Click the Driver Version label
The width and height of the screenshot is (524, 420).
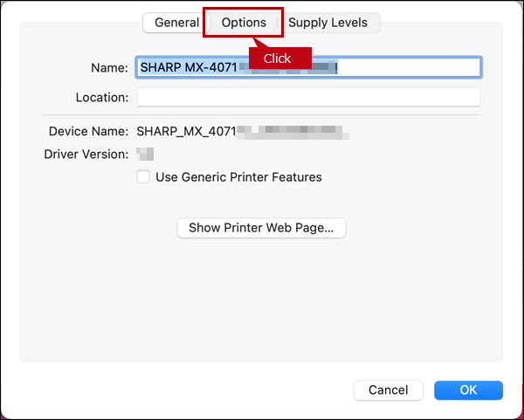[x=86, y=155]
